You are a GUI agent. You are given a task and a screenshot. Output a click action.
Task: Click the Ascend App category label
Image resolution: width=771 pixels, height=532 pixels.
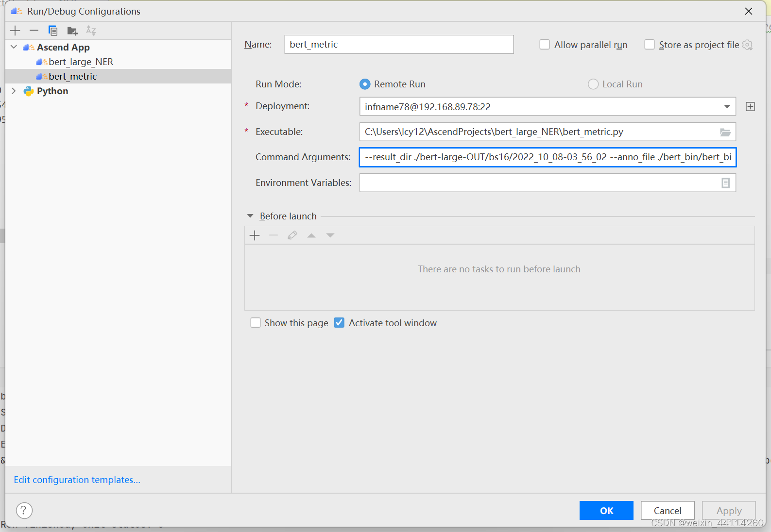(63, 47)
